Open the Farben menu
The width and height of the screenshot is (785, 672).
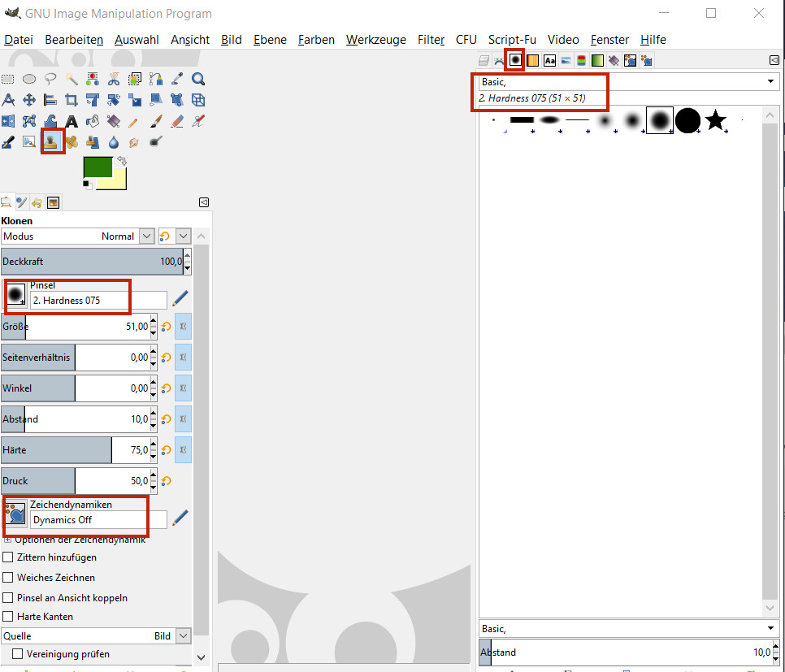coord(316,40)
